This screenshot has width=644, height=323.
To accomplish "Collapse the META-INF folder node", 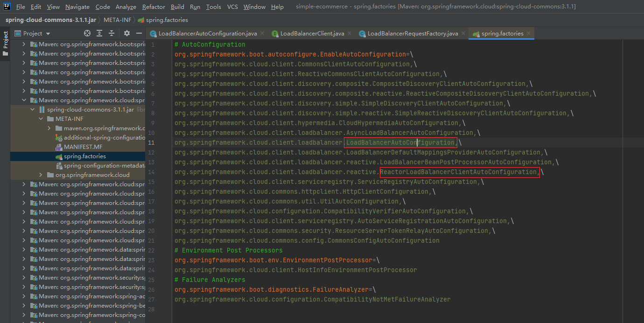I will [41, 119].
